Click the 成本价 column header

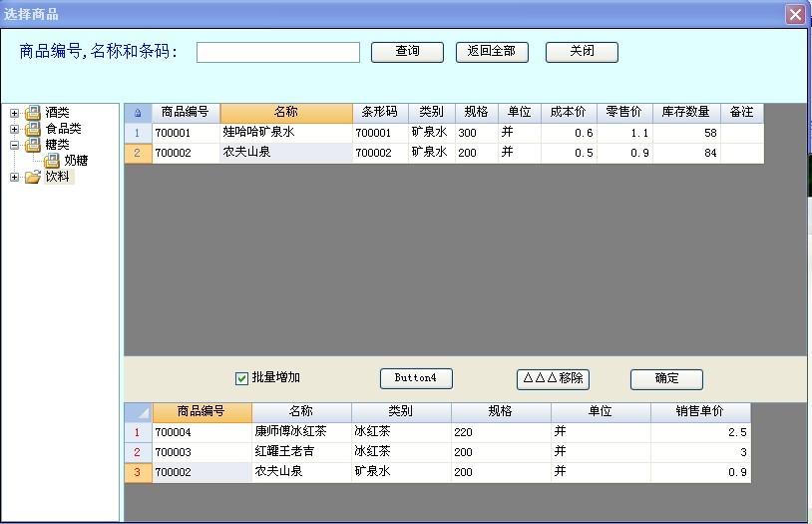(569, 113)
